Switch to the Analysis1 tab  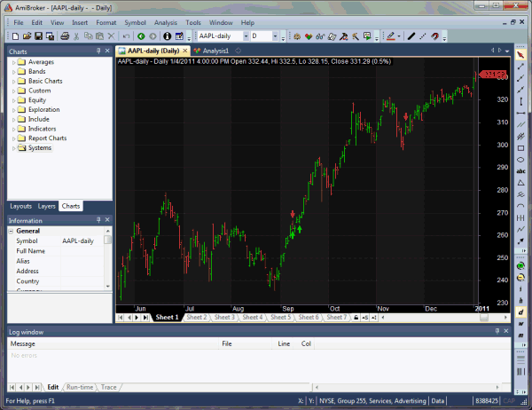coord(212,51)
